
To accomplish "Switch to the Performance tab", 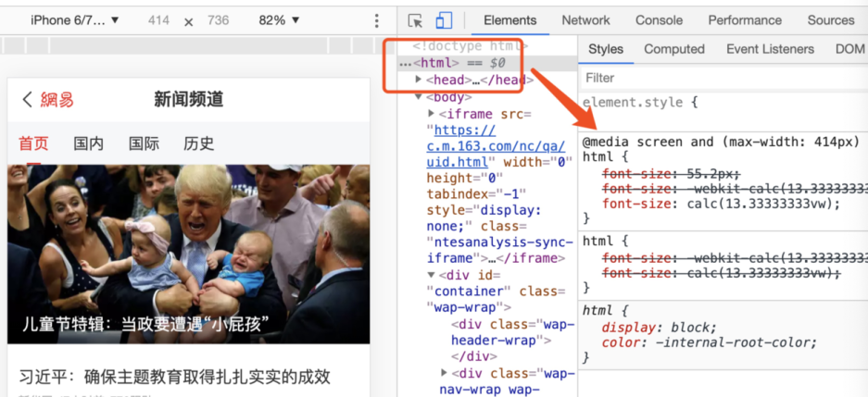I will tap(745, 20).
